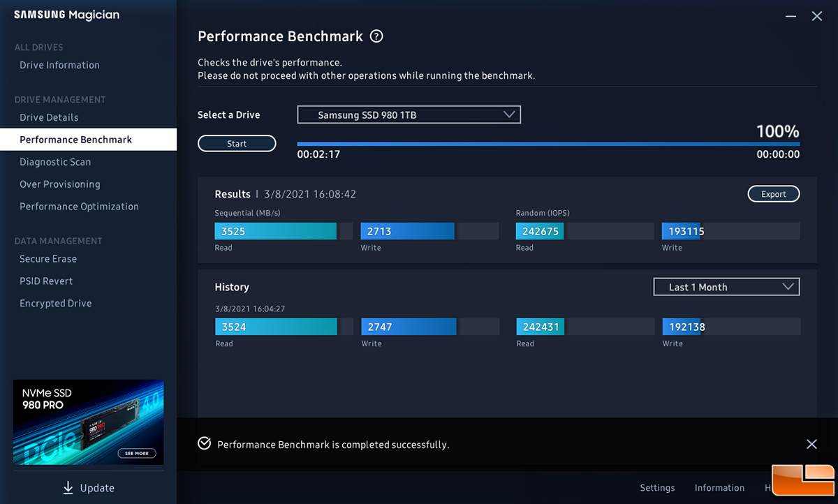Click the remaining time 00:00:00

pos(778,154)
